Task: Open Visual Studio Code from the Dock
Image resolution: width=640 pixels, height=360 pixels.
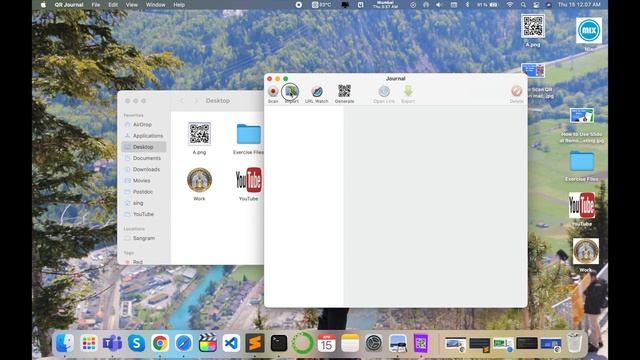Action: coord(231,343)
